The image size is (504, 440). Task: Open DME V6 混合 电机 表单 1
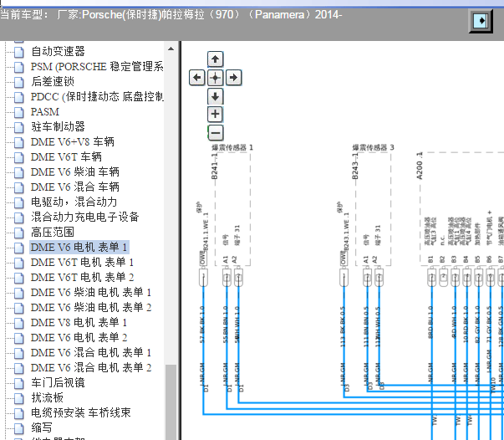click(x=90, y=353)
